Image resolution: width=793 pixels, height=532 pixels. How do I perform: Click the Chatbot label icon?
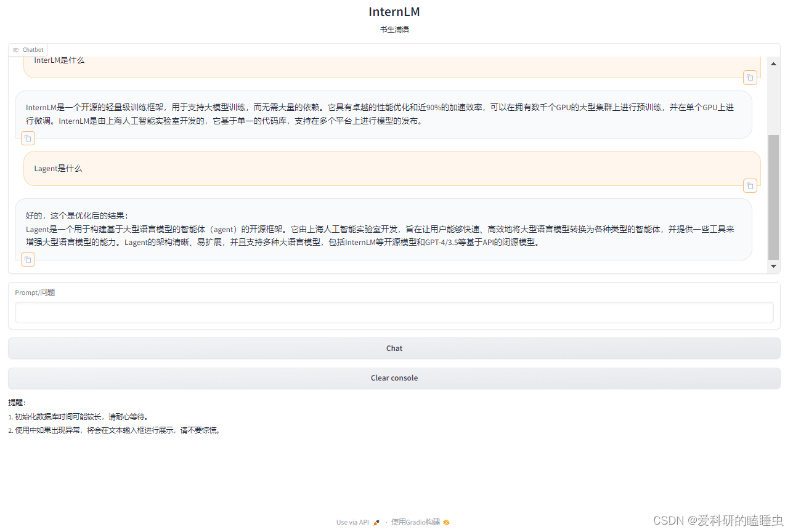(15, 50)
